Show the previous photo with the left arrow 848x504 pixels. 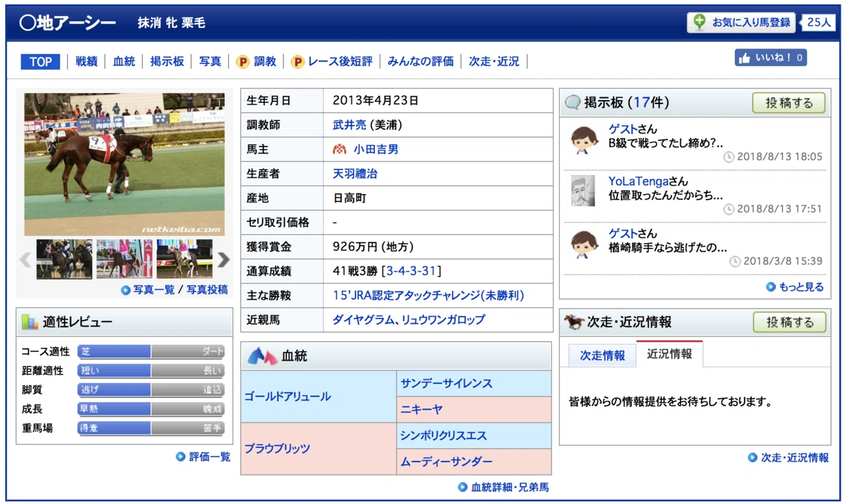point(25,260)
